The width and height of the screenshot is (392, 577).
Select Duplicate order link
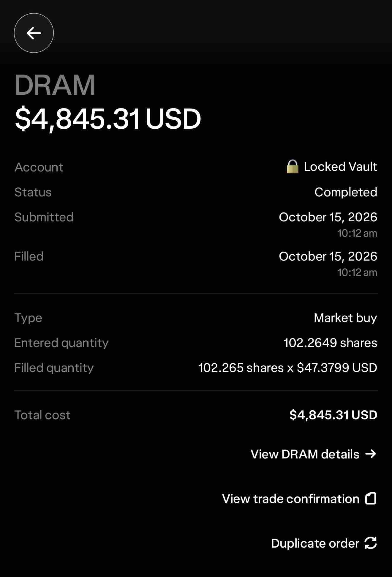(324, 543)
